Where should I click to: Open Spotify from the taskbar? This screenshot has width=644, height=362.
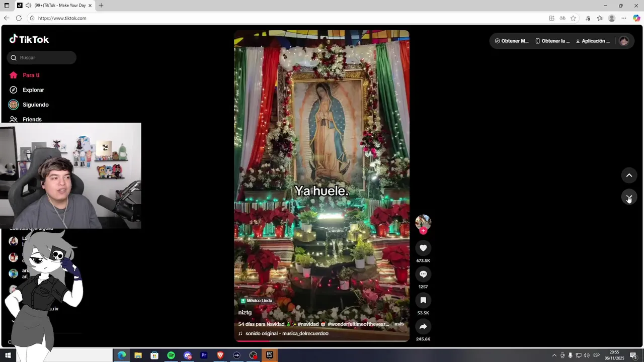171,355
